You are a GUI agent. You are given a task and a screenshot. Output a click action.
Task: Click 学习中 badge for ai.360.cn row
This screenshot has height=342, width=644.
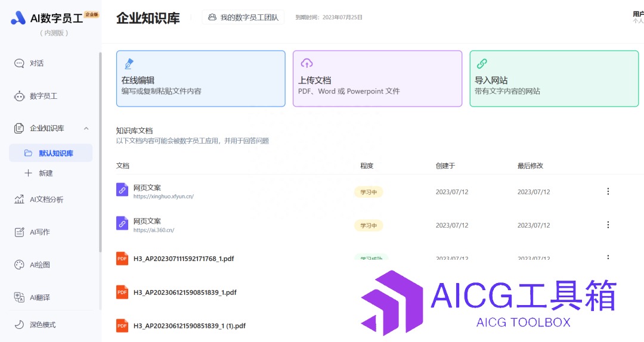coord(369,225)
